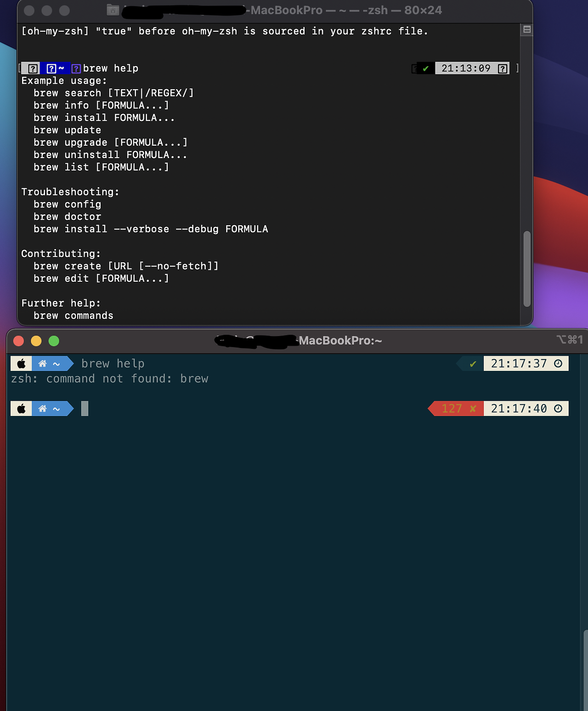Click the clock icon next to 21:17:37
588x711 pixels.
click(x=558, y=364)
